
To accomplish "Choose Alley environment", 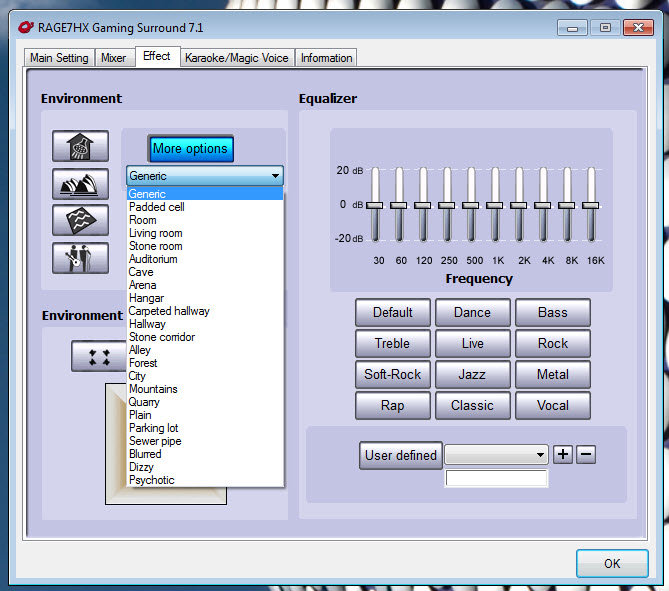I will [x=205, y=350].
